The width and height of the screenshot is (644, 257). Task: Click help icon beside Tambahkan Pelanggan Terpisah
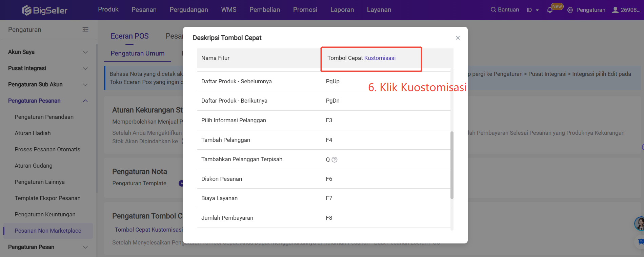pyautogui.click(x=335, y=160)
